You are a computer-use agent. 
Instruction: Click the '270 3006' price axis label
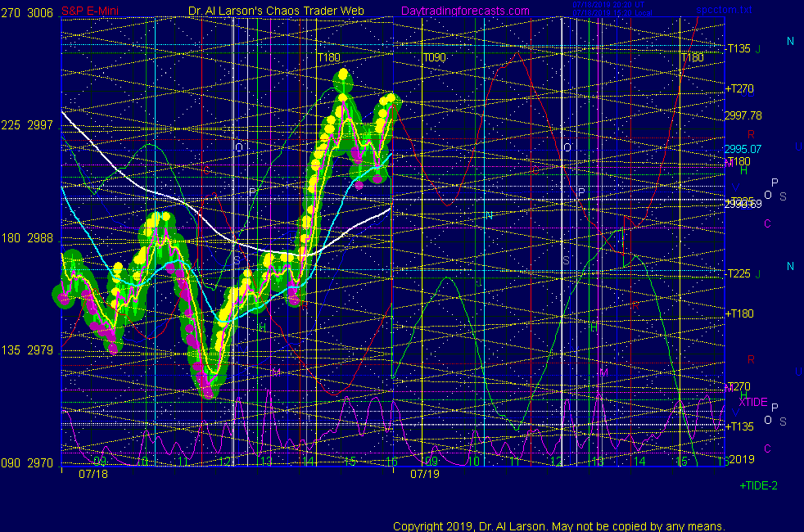coord(27,13)
